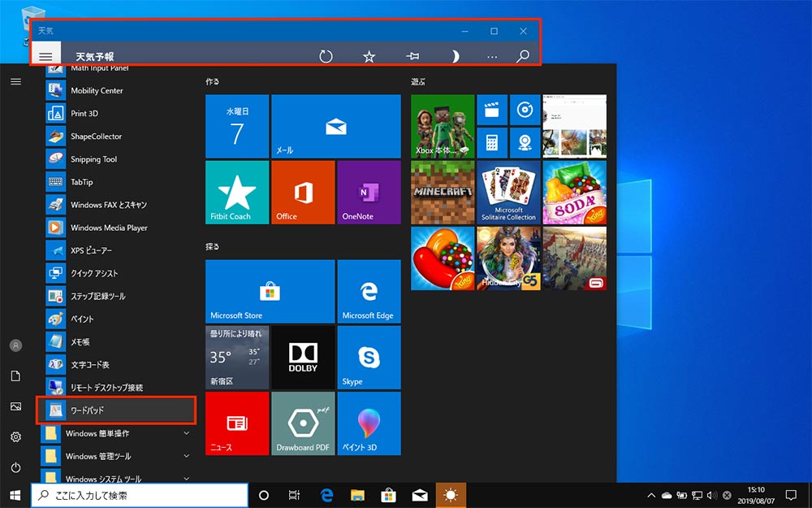Launch Windows Media Player from app list
Viewport: 812px width, 508px height.
[118, 228]
